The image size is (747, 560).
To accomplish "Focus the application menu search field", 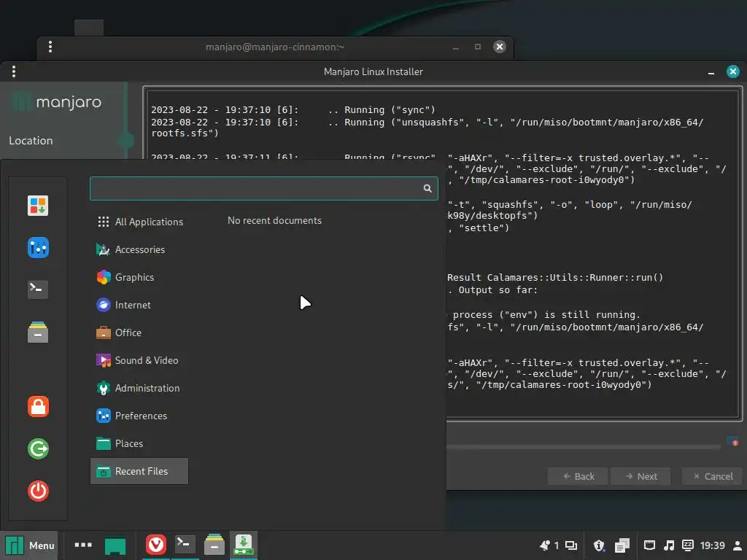I will pos(263,189).
